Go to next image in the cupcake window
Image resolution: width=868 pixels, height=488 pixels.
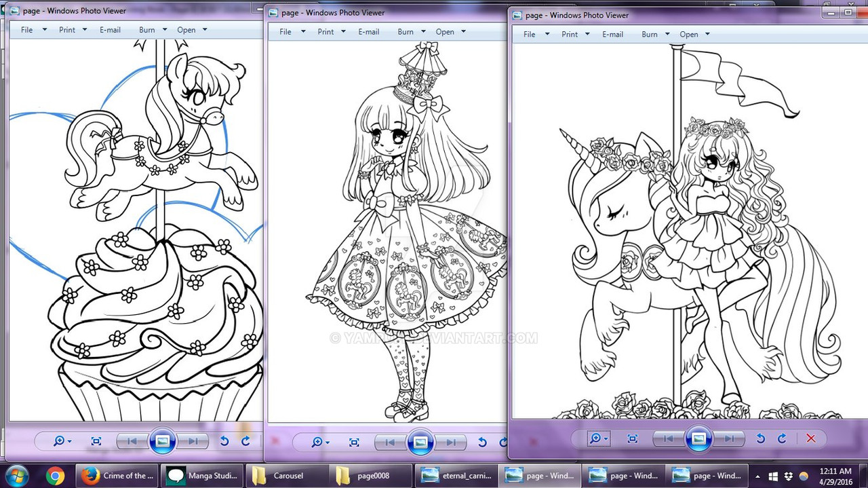[193, 441]
